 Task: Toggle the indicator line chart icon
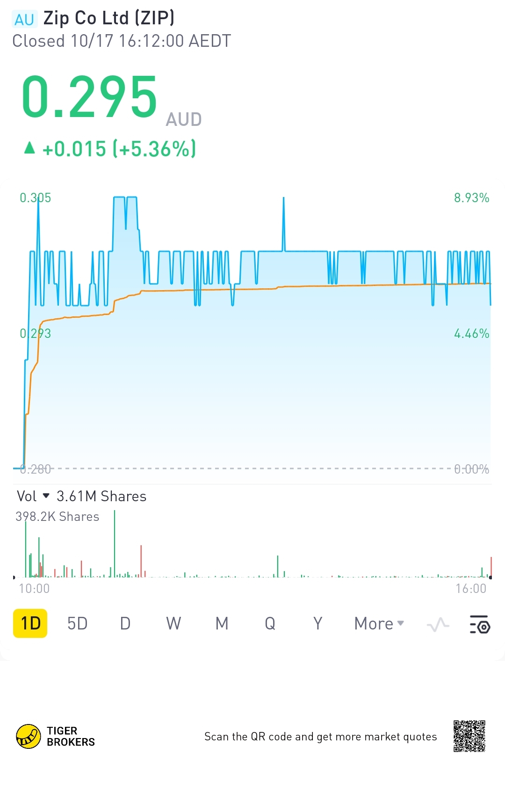point(438,624)
